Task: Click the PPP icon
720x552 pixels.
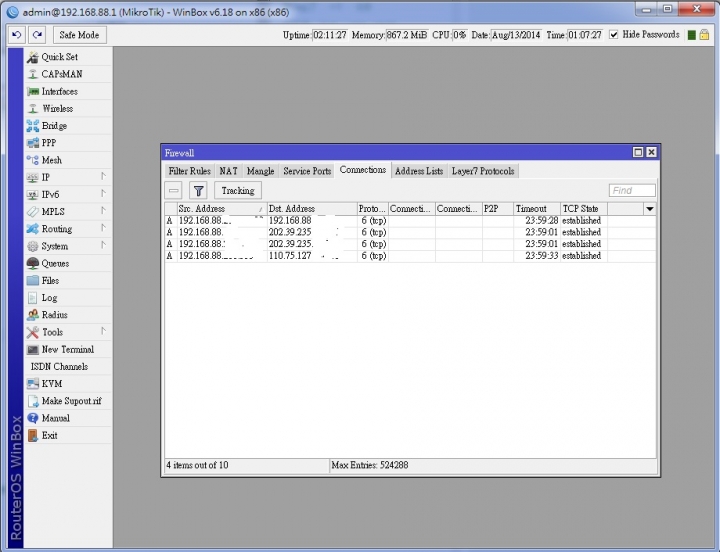Action: pyautogui.click(x=33, y=143)
